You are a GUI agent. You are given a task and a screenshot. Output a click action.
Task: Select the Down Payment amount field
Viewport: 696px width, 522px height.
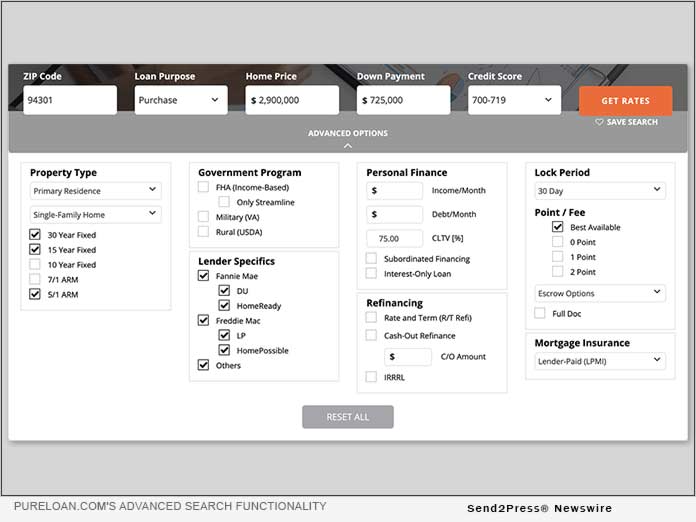[x=403, y=100]
